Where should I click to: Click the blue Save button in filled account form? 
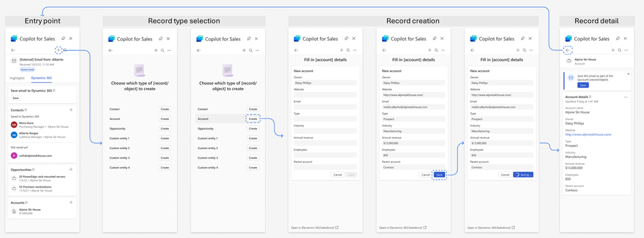tap(439, 174)
